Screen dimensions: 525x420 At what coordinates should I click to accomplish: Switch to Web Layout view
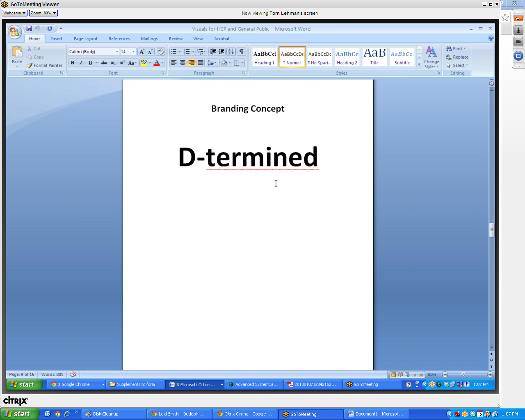[407, 374]
